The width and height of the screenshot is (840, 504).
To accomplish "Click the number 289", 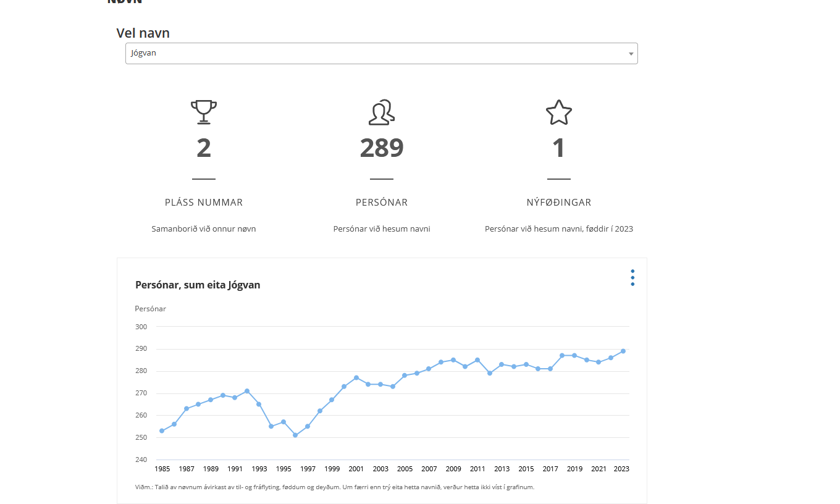I will (x=382, y=148).
